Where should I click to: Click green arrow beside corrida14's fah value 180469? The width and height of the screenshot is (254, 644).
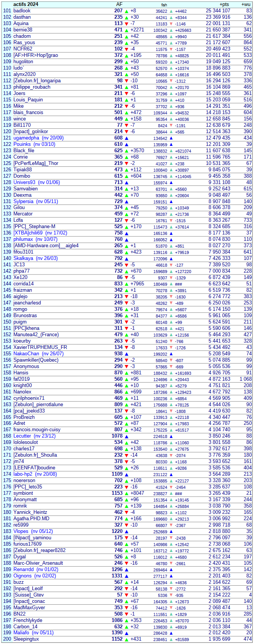coord(171,284)
